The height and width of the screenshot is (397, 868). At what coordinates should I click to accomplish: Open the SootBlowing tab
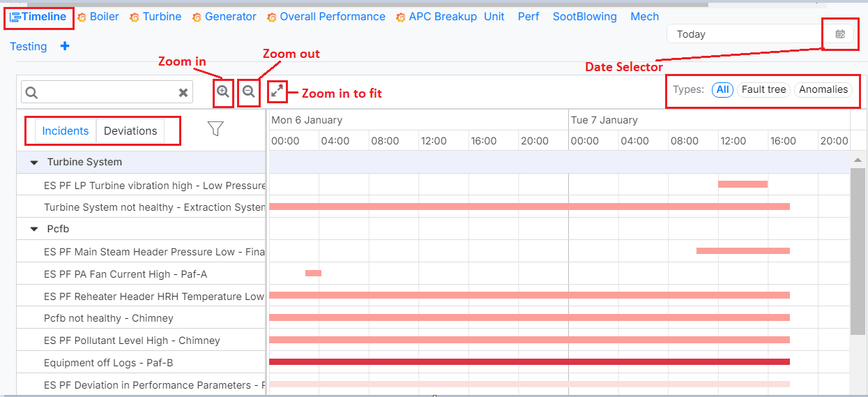point(585,16)
